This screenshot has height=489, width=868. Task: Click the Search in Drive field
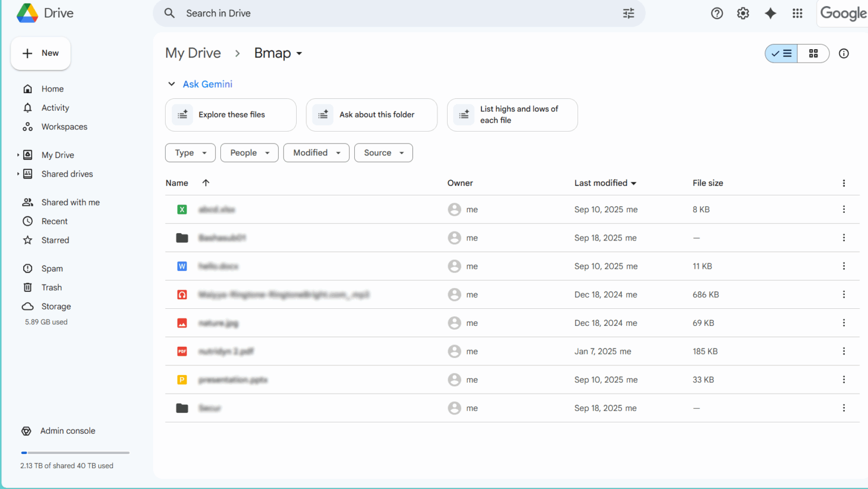click(x=339, y=13)
